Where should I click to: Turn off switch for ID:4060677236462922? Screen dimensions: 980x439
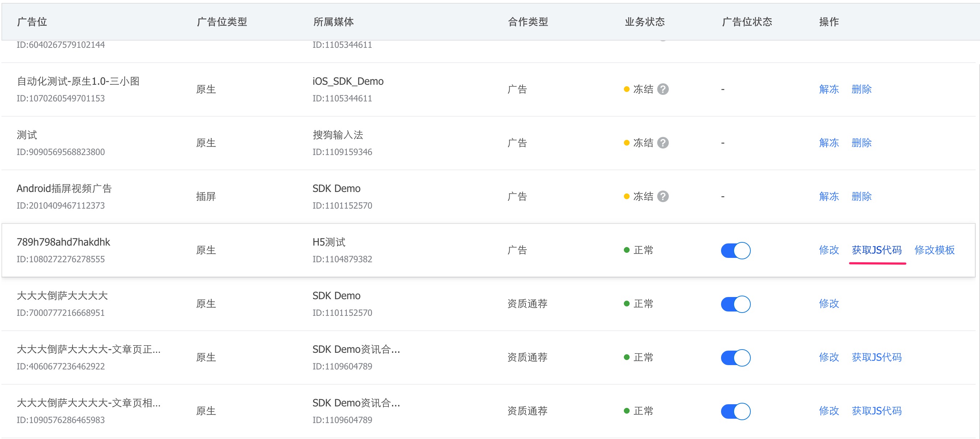(x=736, y=358)
